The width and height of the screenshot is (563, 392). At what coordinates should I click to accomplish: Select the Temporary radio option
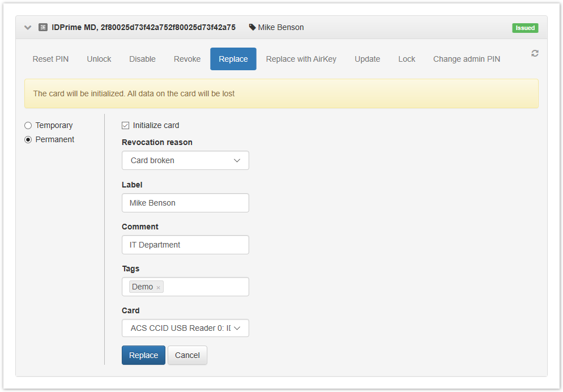coord(28,125)
